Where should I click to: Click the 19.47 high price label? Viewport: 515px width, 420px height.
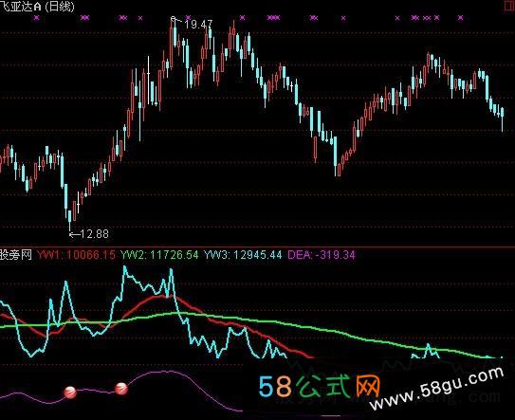point(198,25)
